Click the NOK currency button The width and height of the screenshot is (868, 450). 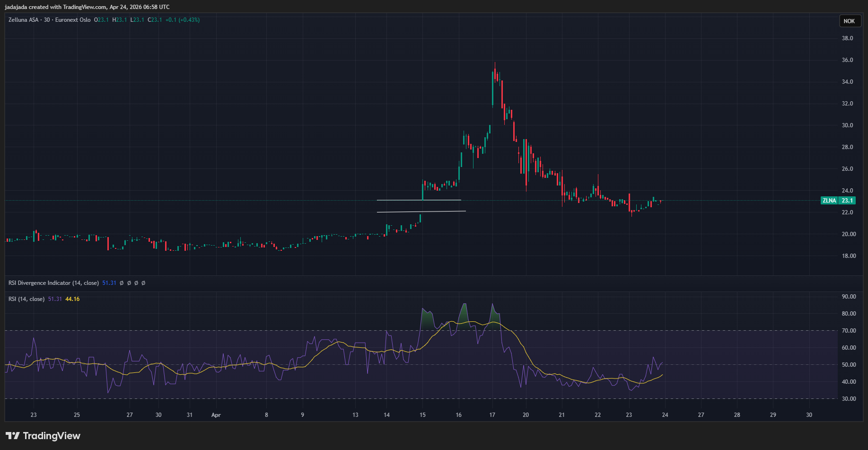849,21
